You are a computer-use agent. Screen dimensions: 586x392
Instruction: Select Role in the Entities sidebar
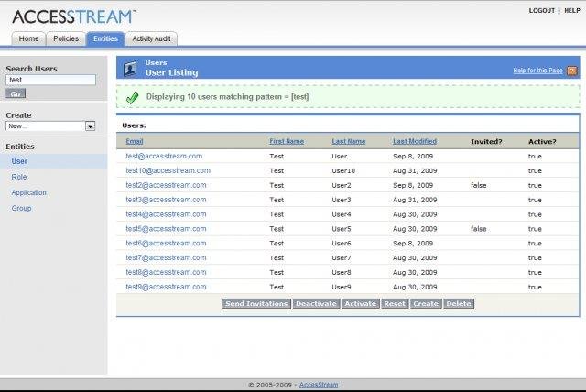point(19,177)
